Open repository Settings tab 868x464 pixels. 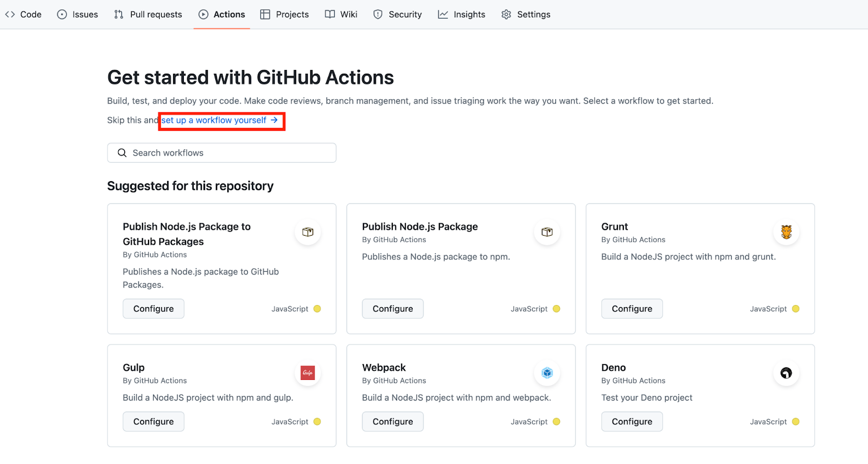(526, 15)
